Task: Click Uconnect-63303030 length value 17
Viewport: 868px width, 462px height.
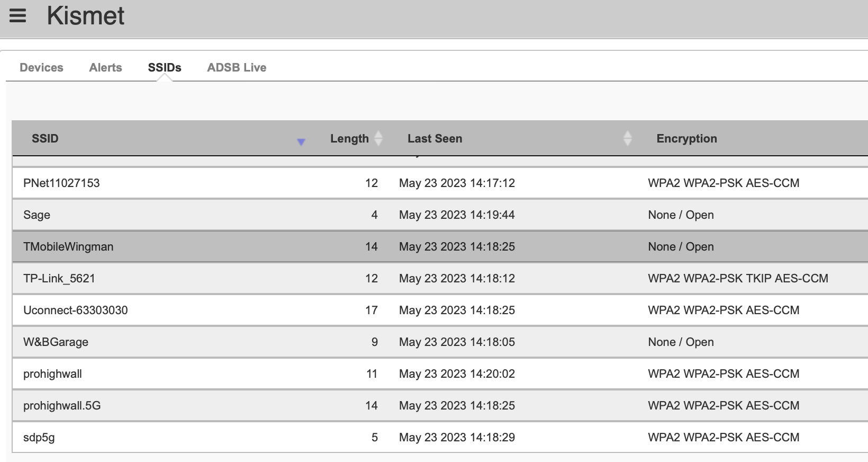Action: (372, 310)
